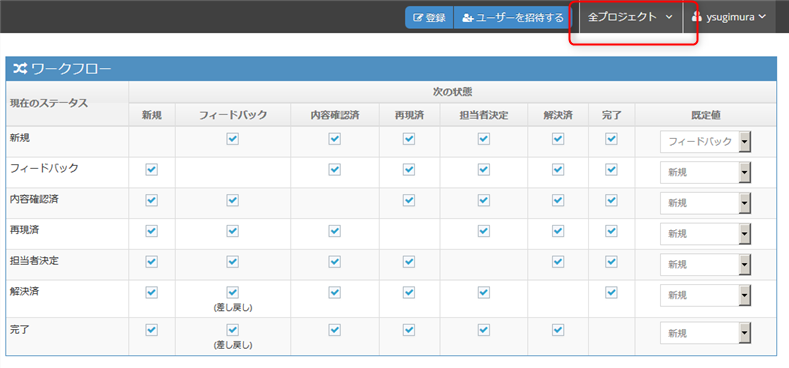Toggle フィードバック row 再現済 checkbox
The width and height of the screenshot is (789, 368).
pos(409,170)
